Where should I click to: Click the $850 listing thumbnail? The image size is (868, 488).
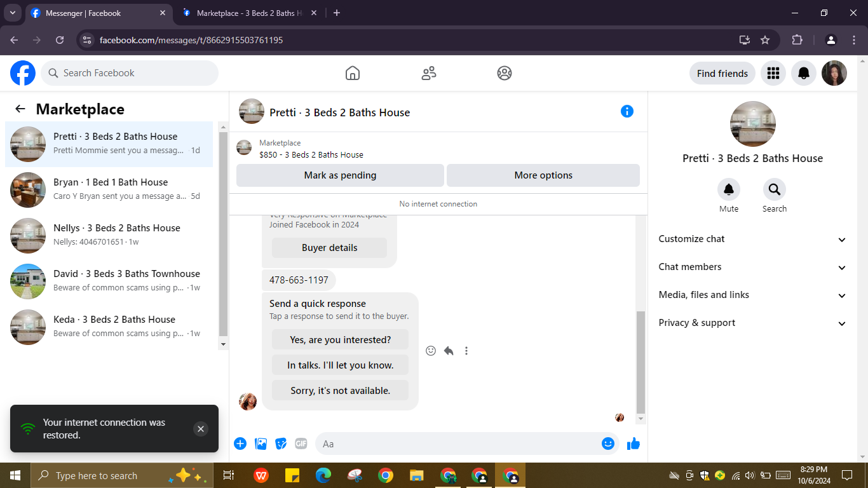244,148
